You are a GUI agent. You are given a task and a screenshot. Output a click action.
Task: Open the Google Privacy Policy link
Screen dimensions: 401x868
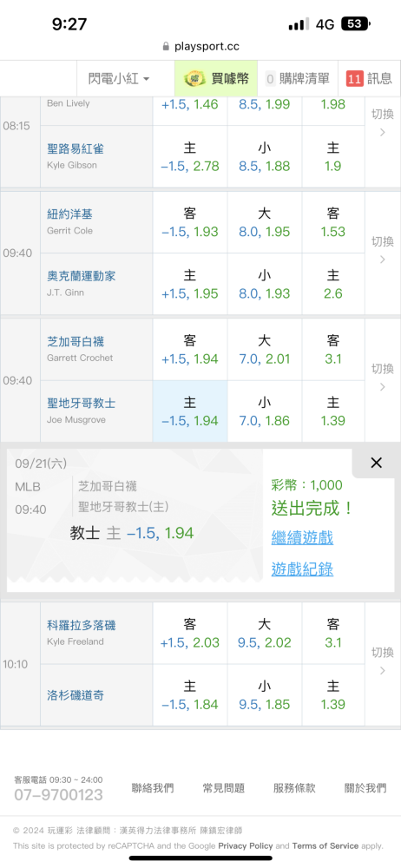pos(246,845)
